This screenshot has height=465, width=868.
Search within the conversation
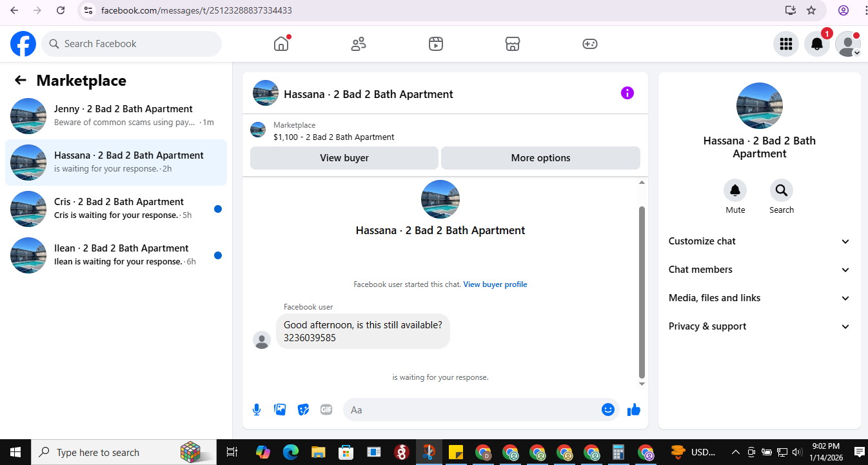782,190
